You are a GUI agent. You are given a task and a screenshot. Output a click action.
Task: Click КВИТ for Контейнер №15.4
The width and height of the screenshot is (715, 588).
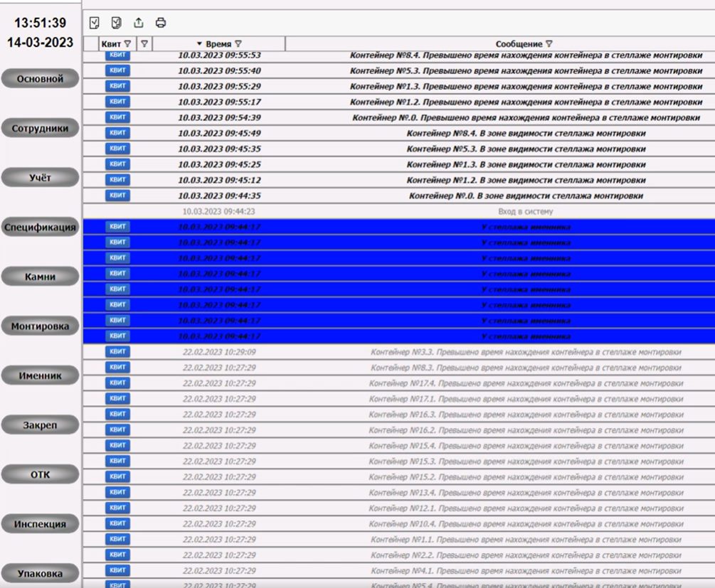click(117, 445)
